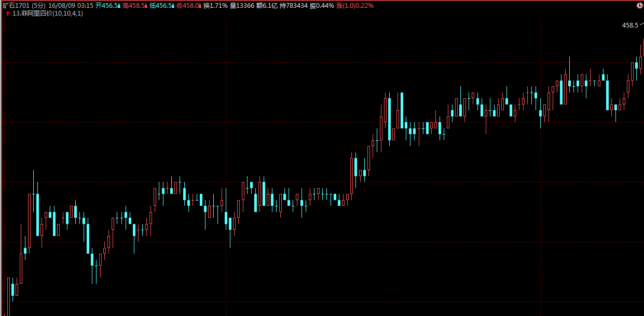Click the clock icon in the top-right corner
The height and width of the screenshot is (316, 644).
pos(639,5)
